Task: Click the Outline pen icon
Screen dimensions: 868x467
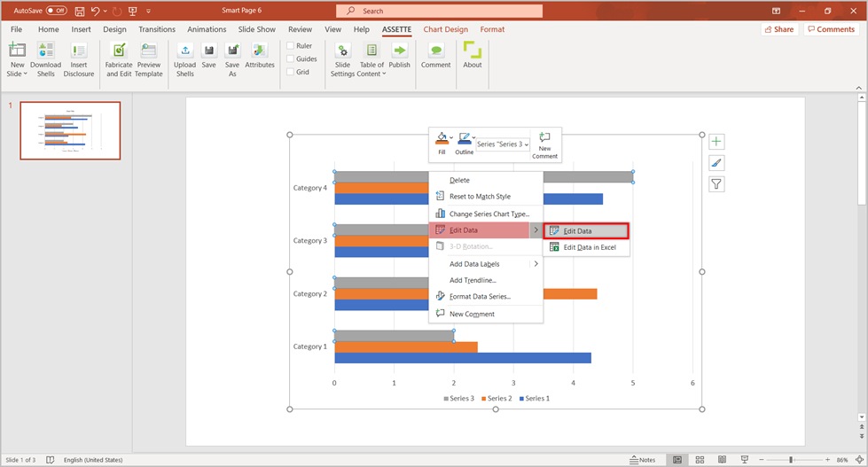Action: 464,138
